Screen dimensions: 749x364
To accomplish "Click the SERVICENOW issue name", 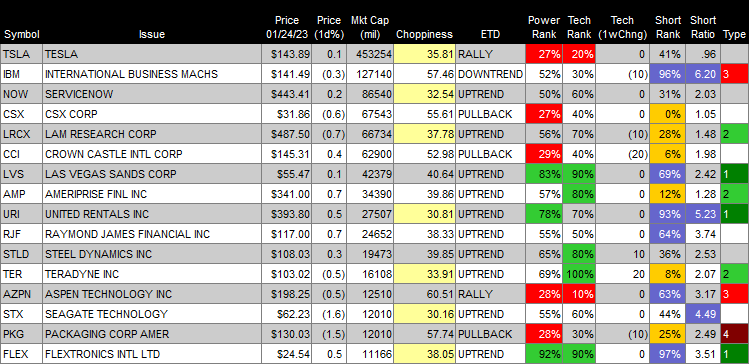I will click(x=79, y=94).
